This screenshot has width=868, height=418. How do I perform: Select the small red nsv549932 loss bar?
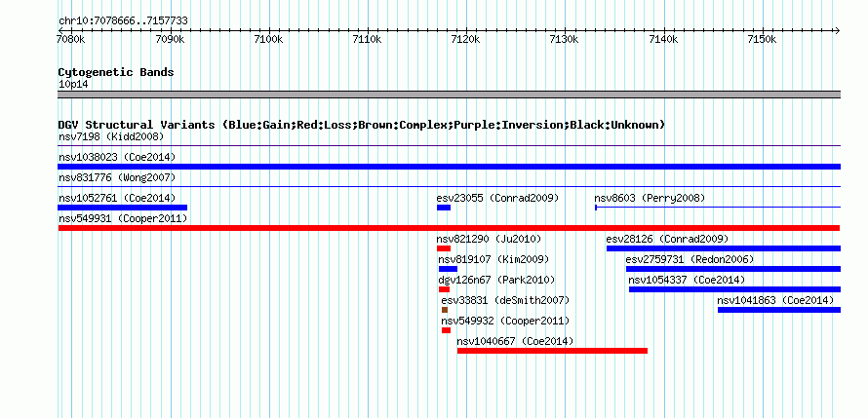pyautogui.click(x=446, y=330)
